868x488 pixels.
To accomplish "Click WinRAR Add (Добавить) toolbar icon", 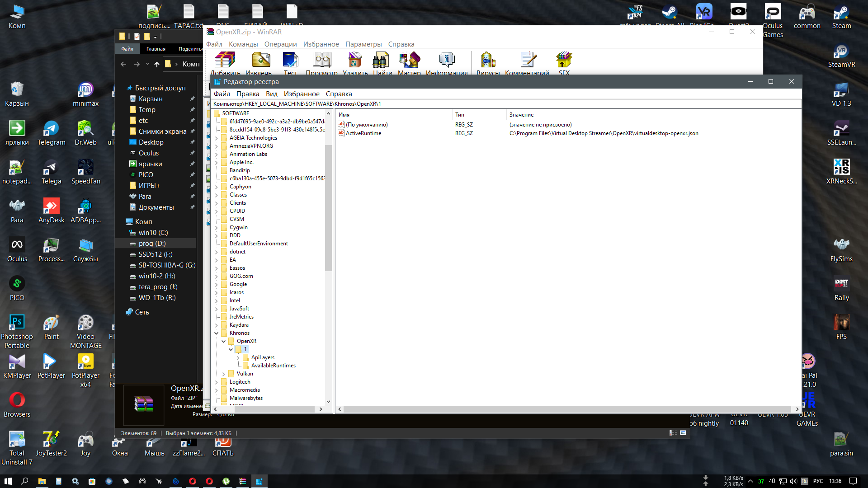I will 225,60.
